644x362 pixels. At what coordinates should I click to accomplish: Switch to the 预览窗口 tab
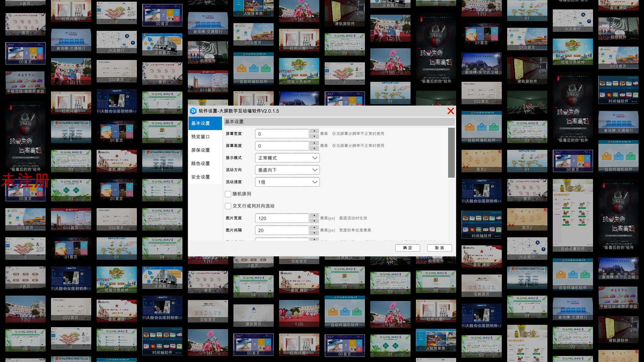click(201, 137)
